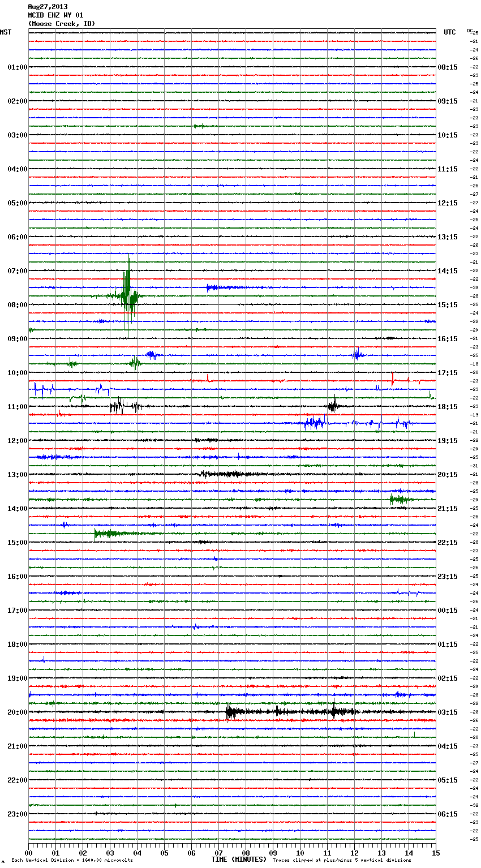Select the 23:00 MST row label
The height and width of the screenshot is (868, 481).
(17, 814)
